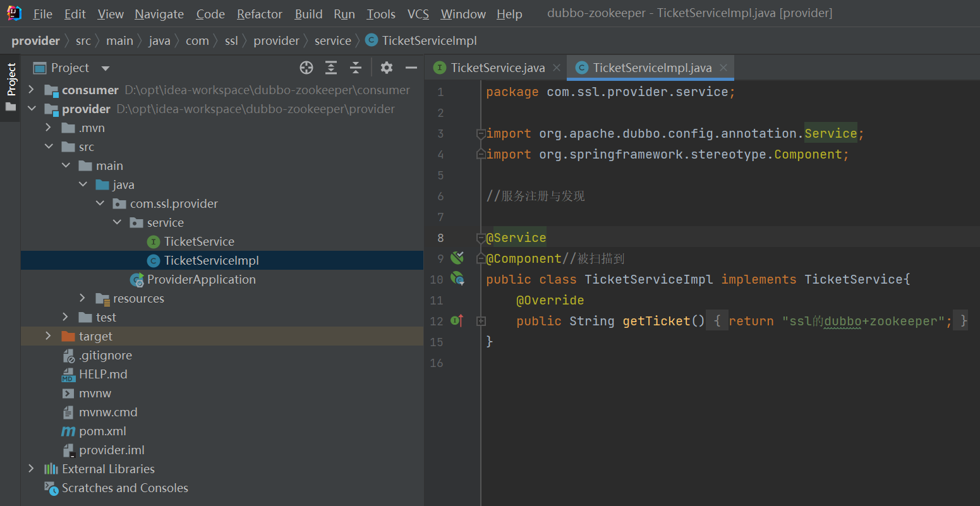Click the Markdown icon of HELP.md
980x506 pixels.
click(x=68, y=375)
